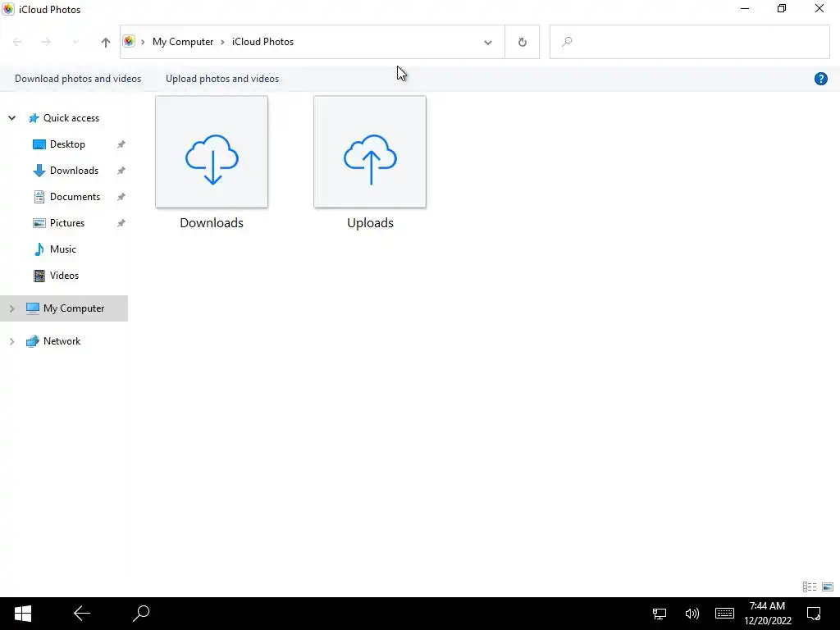The height and width of the screenshot is (630, 840).
Task: Click the taskbar back arrow button
Action: pyautogui.click(x=82, y=614)
